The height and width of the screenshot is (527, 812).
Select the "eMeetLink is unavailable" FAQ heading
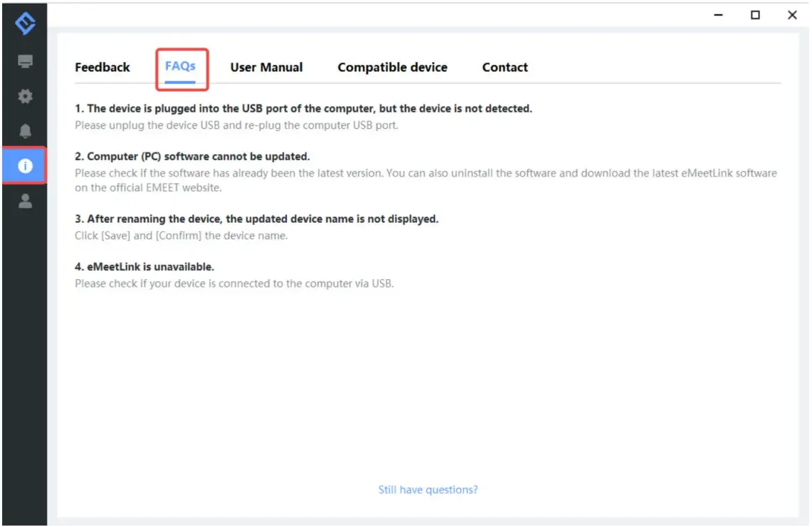tap(144, 266)
